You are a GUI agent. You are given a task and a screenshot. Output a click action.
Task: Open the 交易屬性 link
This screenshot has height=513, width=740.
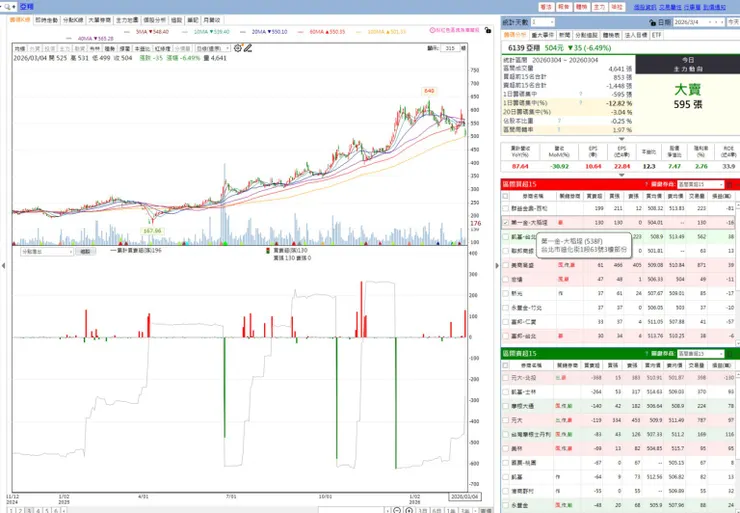(670, 7)
